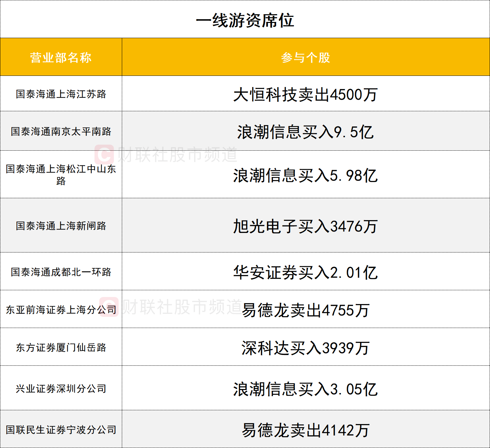The height and width of the screenshot is (448, 490).
Task: Select the cell 国泰海通上海新闸路
Action: pyautogui.click(x=61, y=226)
